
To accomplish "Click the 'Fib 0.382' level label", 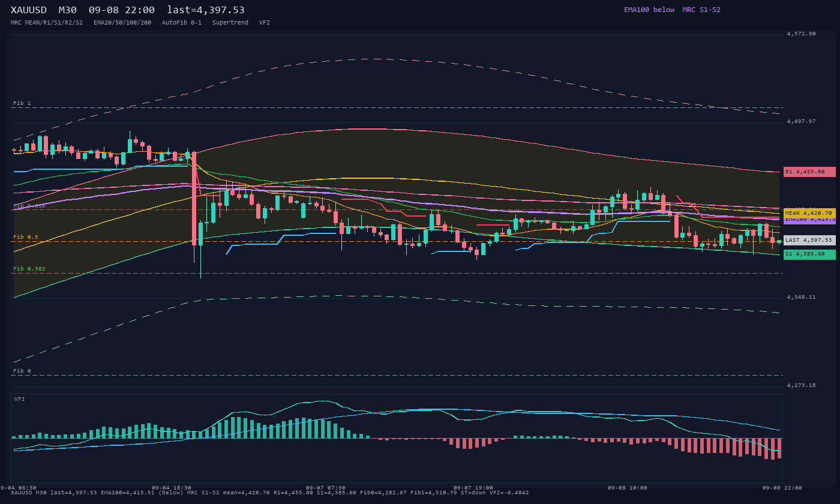I will coord(29,269).
